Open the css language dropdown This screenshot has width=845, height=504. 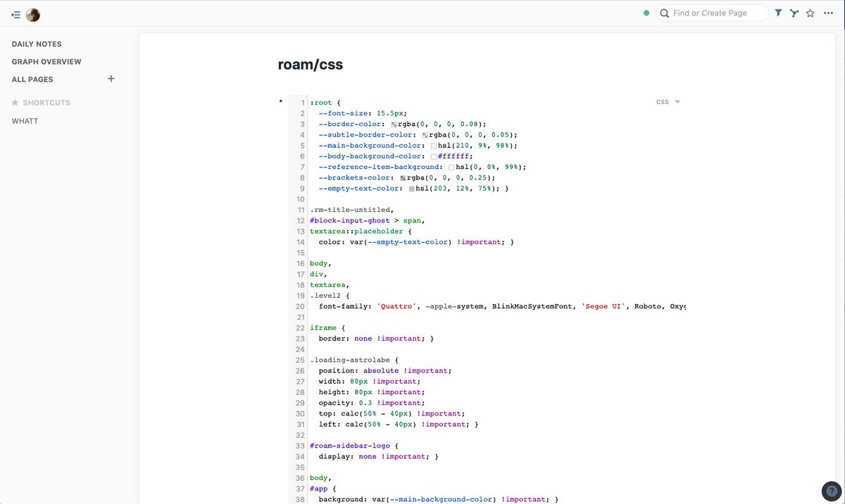[668, 102]
